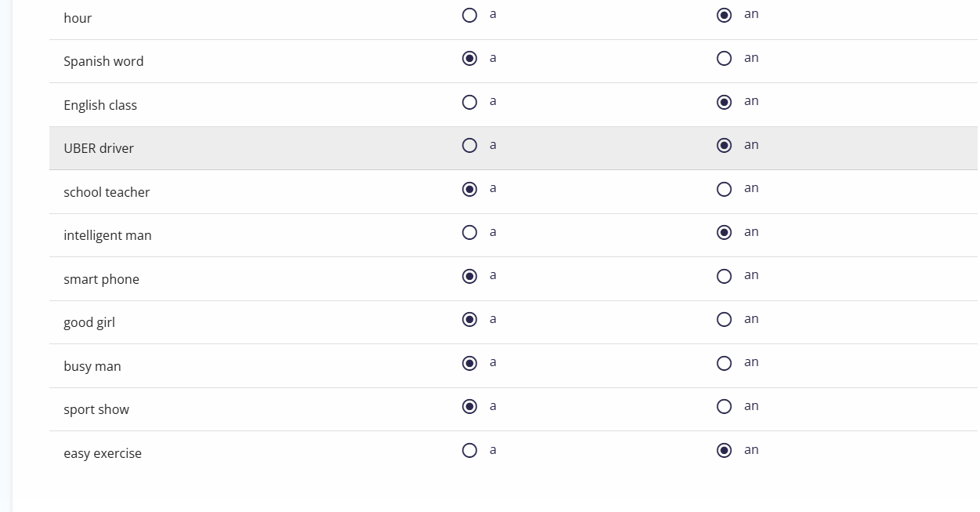Click the 'smart phone' row label

coord(101,279)
